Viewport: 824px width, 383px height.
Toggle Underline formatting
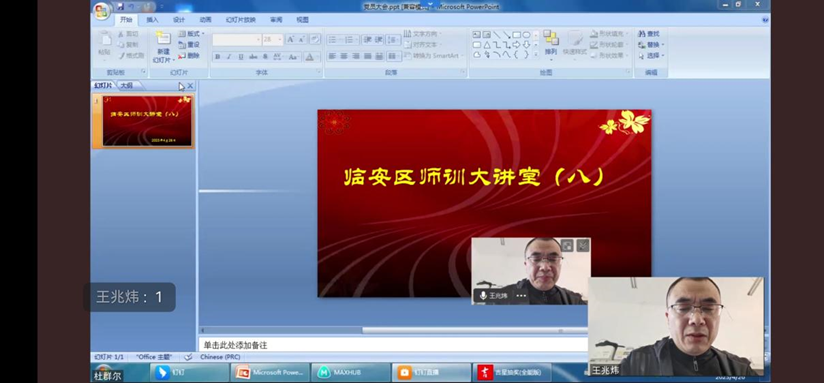[241, 57]
